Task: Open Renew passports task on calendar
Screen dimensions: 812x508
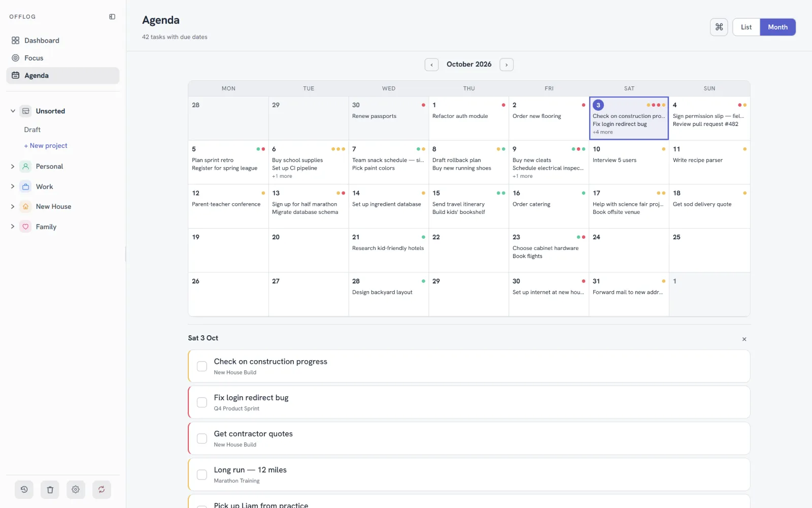Action: 374,116
